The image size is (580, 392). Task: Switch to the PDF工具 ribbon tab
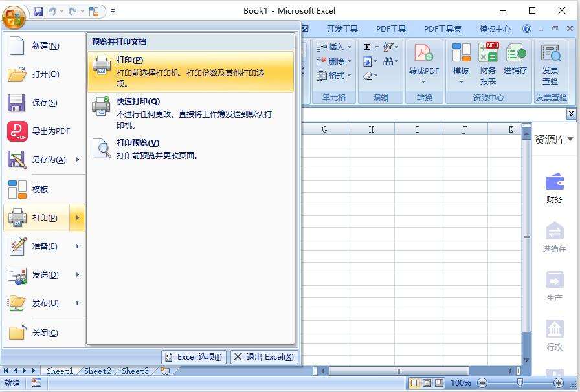pos(390,29)
